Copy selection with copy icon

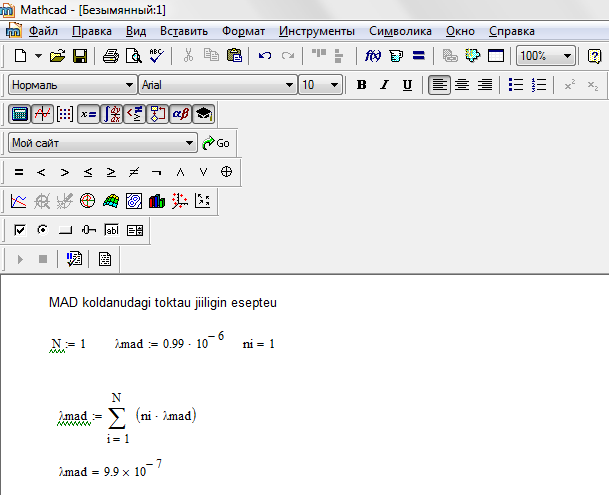point(211,55)
